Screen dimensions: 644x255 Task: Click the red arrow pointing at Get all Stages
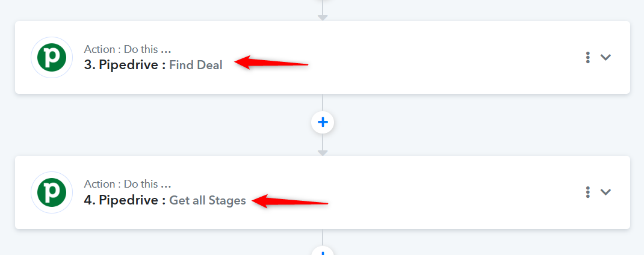pos(290,201)
